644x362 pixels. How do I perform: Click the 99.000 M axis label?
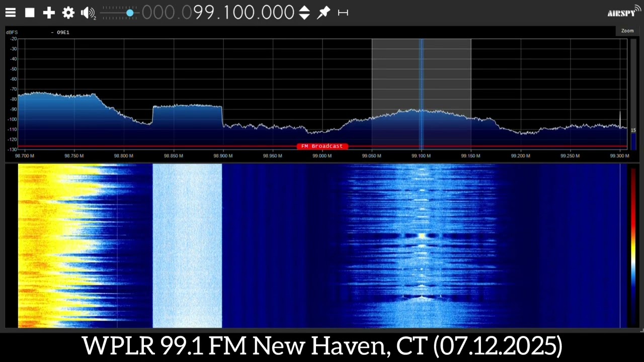322,156
